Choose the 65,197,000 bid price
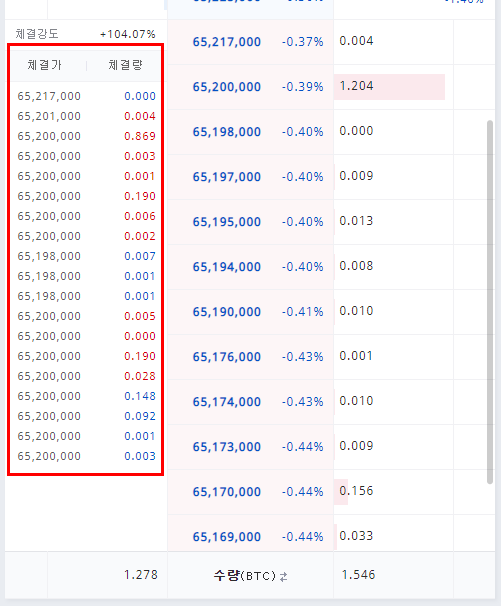Image resolution: width=501 pixels, height=606 pixels. click(227, 177)
